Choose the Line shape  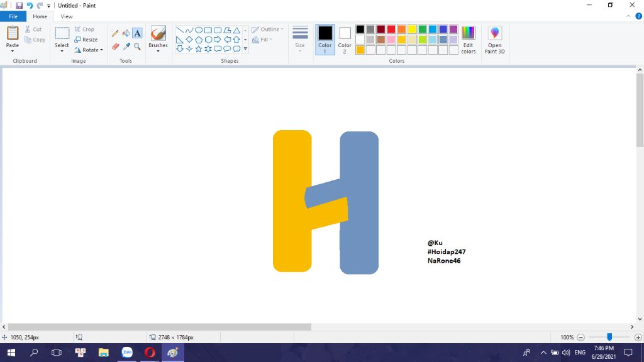[x=180, y=30]
